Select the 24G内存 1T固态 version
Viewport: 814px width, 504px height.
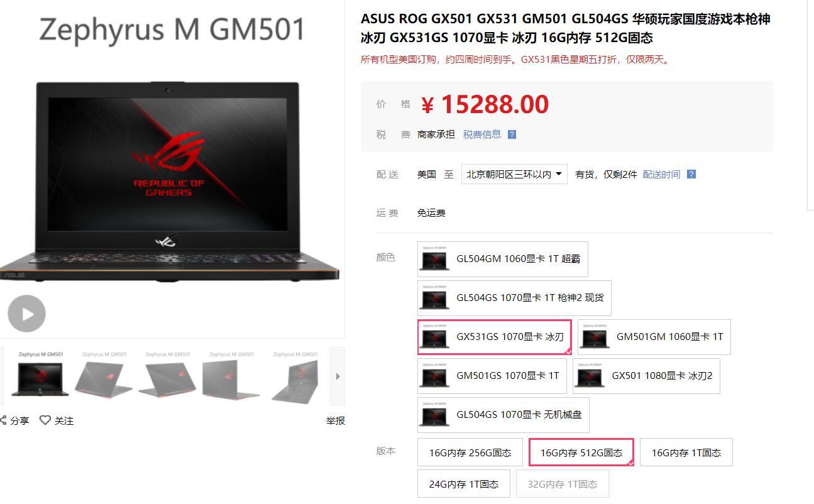coord(464,484)
